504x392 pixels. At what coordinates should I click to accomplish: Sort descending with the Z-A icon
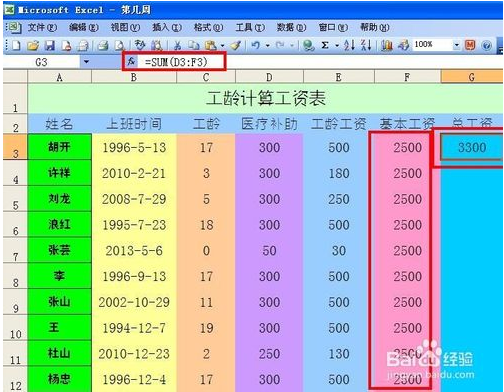(x=366, y=45)
